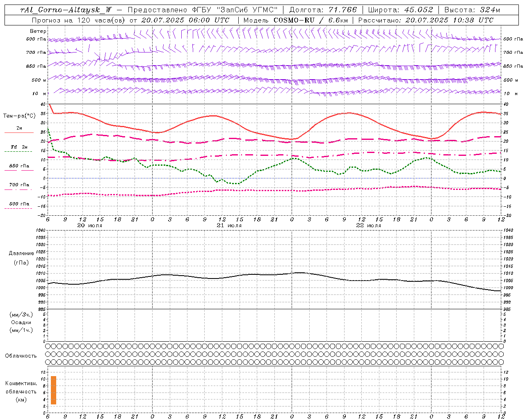Click the 20 июля date label
The image size is (525, 420).
pos(90,226)
